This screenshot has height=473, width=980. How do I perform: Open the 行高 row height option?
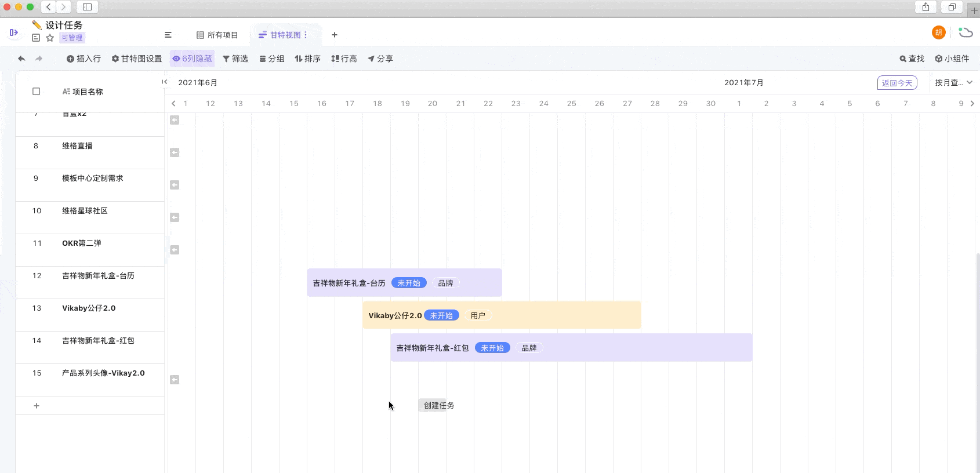344,59
